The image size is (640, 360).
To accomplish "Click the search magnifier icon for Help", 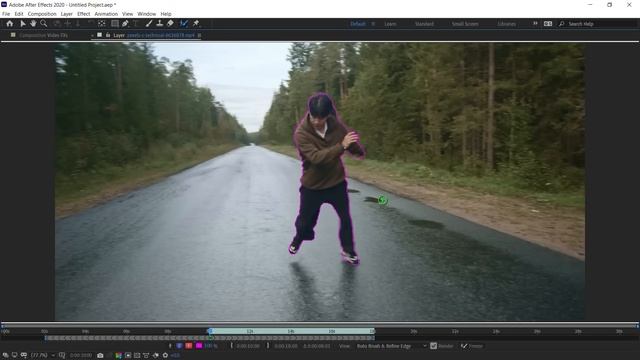I will [x=562, y=24].
